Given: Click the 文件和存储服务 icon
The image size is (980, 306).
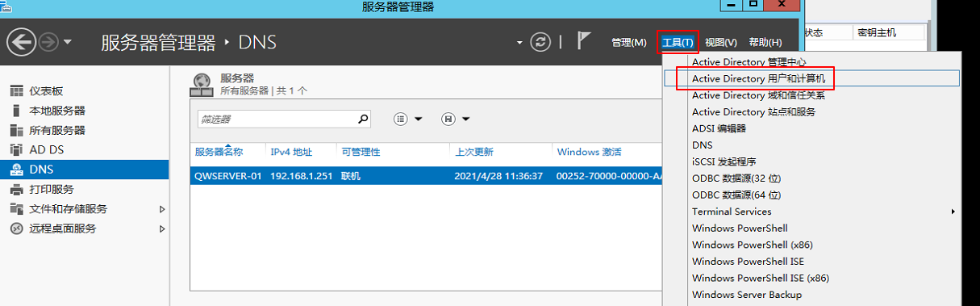Looking at the screenshot, I should (16, 208).
